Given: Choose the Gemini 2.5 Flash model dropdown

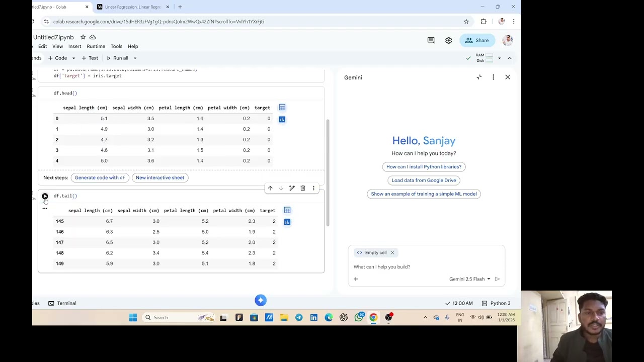Looking at the screenshot, I should point(470,279).
